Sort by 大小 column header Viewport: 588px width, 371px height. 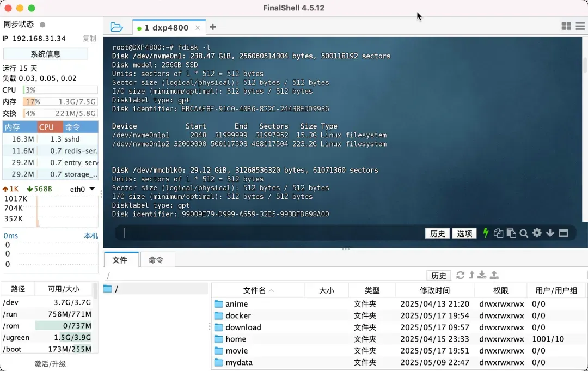pos(327,290)
